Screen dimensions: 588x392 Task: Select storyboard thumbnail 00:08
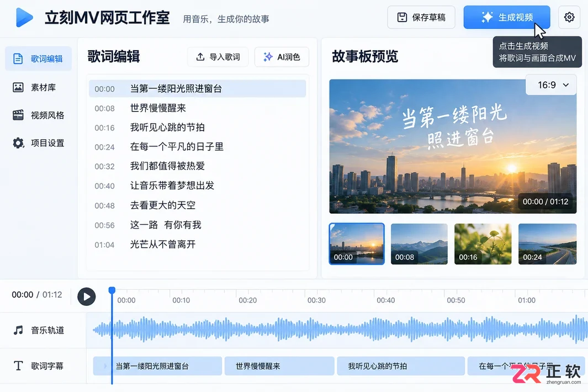click(x=419, y=244)
